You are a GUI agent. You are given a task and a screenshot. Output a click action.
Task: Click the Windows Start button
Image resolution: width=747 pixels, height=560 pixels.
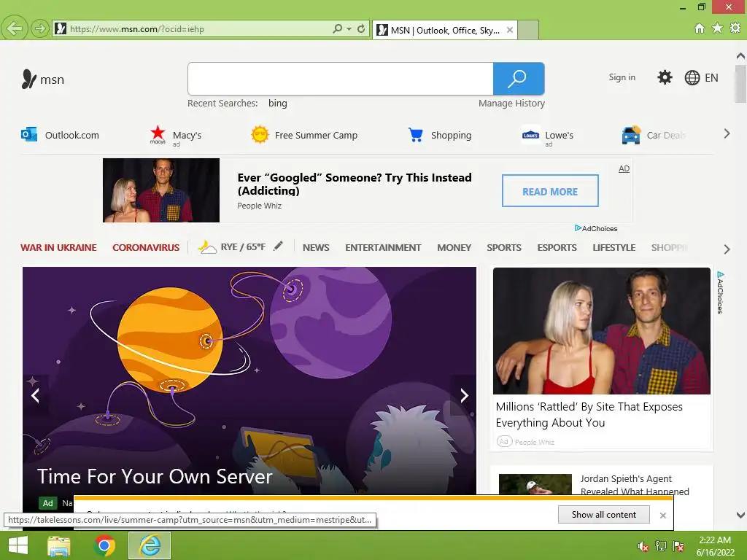18,545
